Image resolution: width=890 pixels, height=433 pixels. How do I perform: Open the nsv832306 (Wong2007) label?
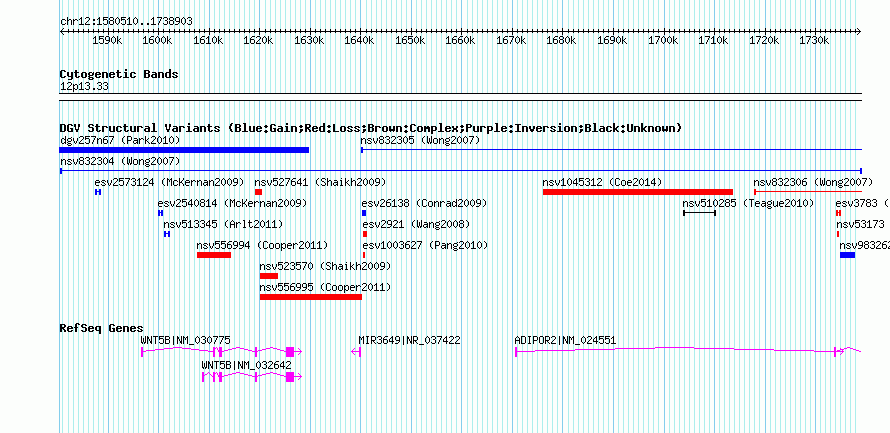(813, 182)
